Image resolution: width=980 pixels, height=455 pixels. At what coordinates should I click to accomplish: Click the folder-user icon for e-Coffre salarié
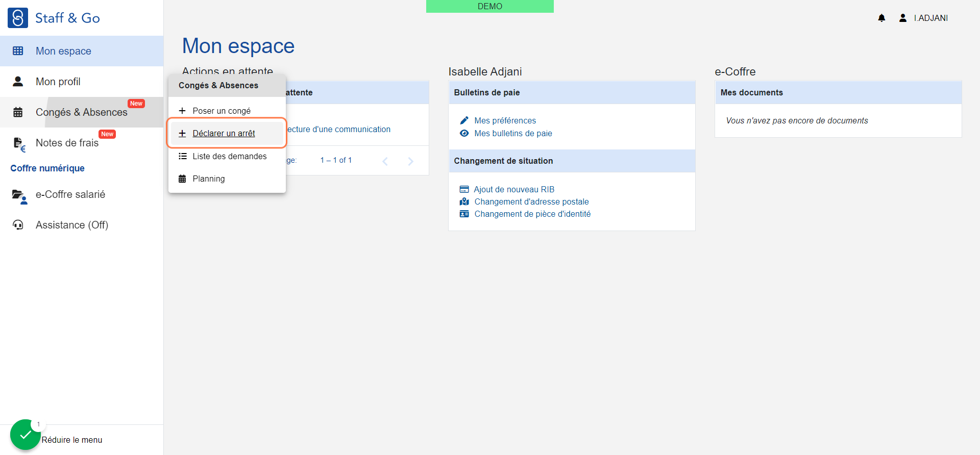pyautogui.click(x=19, y=196)
